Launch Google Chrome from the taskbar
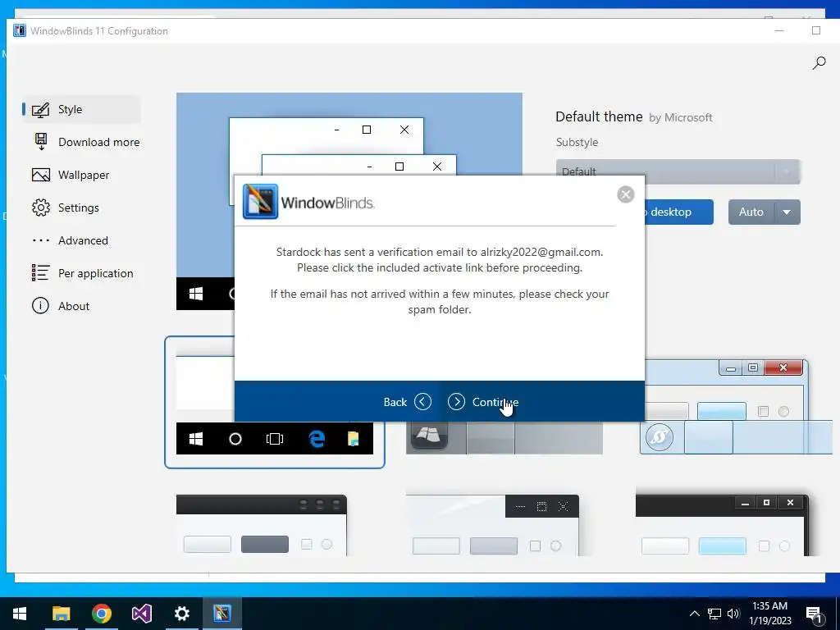840x630 pixels. [x=101, y=614]
